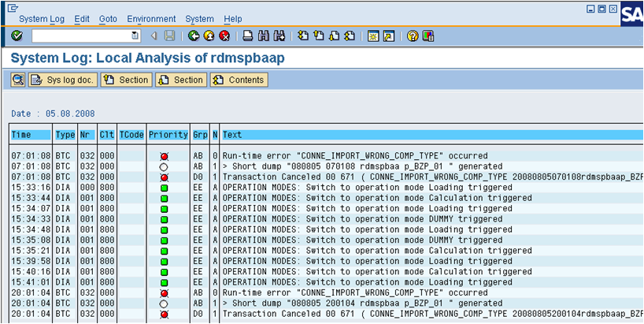Click red priority icon of 07:01:08 Run-time error
Screen dimensions: 644x324
(165, 156)
